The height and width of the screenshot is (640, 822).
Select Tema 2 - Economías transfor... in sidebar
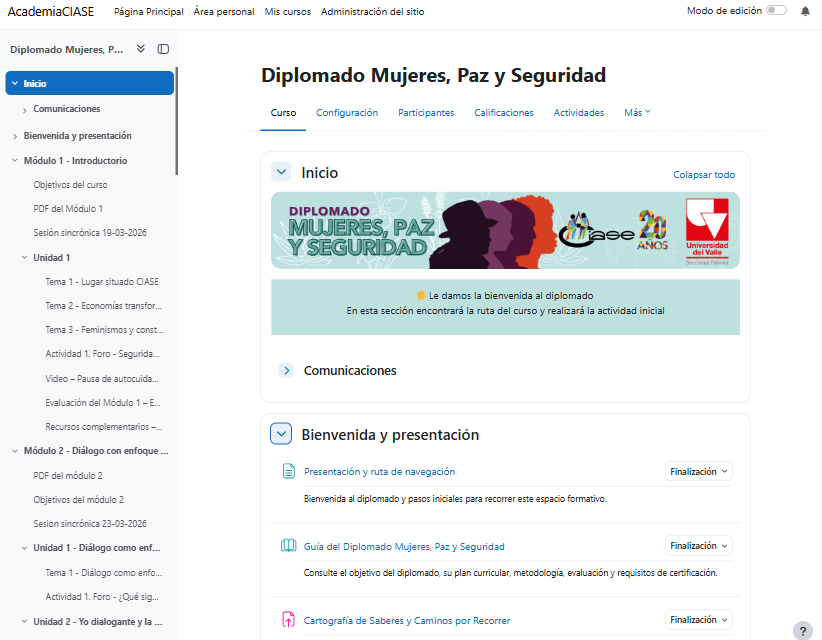click(x=103, y=306)
